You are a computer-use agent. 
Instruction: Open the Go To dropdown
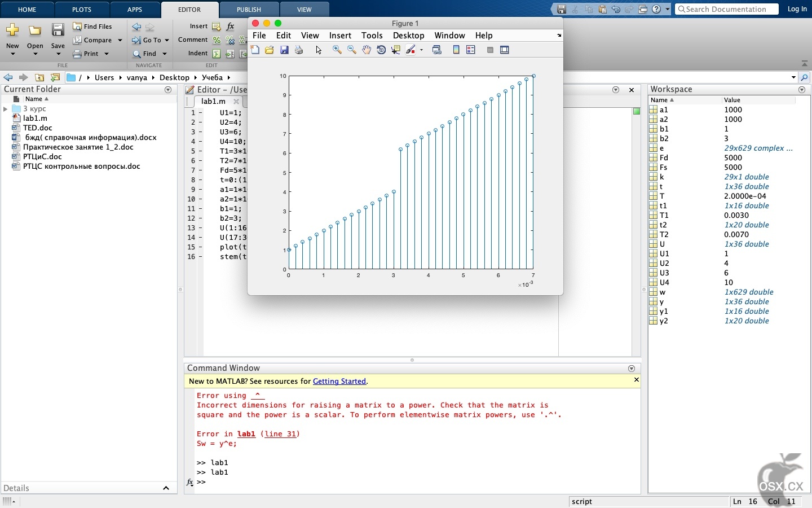(x=167, y=40)
